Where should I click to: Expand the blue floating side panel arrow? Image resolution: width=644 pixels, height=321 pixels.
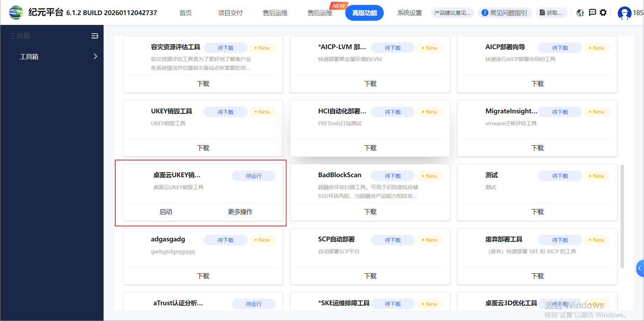639,268
